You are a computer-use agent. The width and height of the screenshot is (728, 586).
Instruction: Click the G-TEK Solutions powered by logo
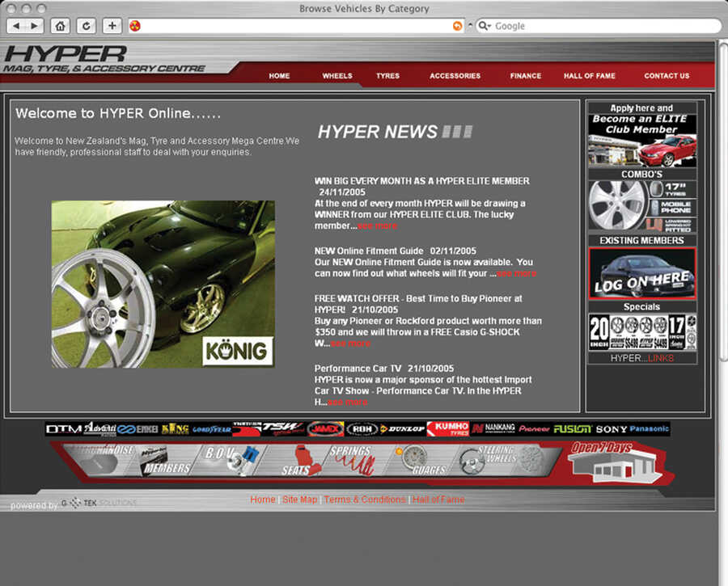click(99, 503)
